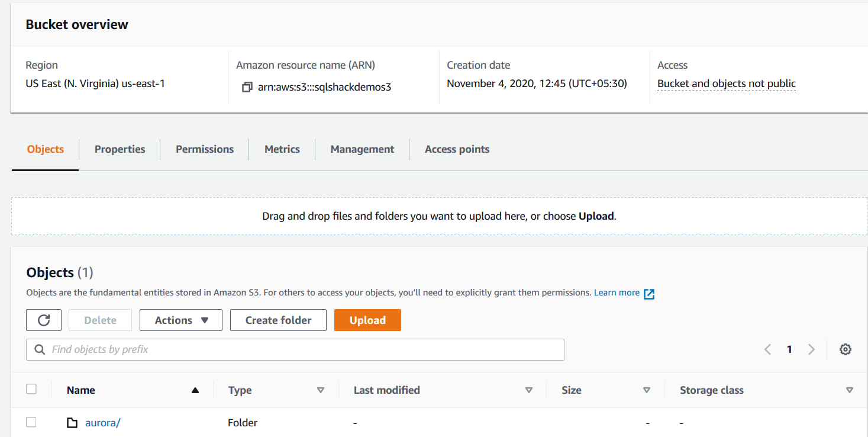Copy the bucket ARN using copy icon
The width and height of the screenshot is (868, 437).
pyautogui.click(x=247, y=88)
